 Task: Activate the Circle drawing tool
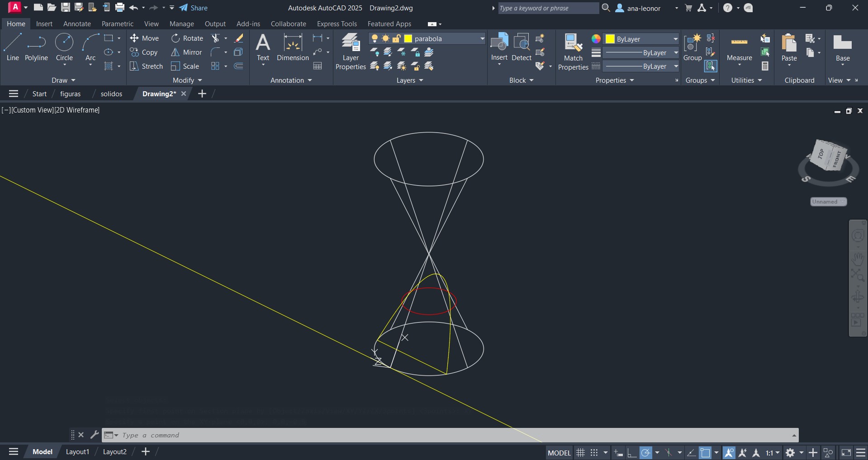click(x=64, y=47)
